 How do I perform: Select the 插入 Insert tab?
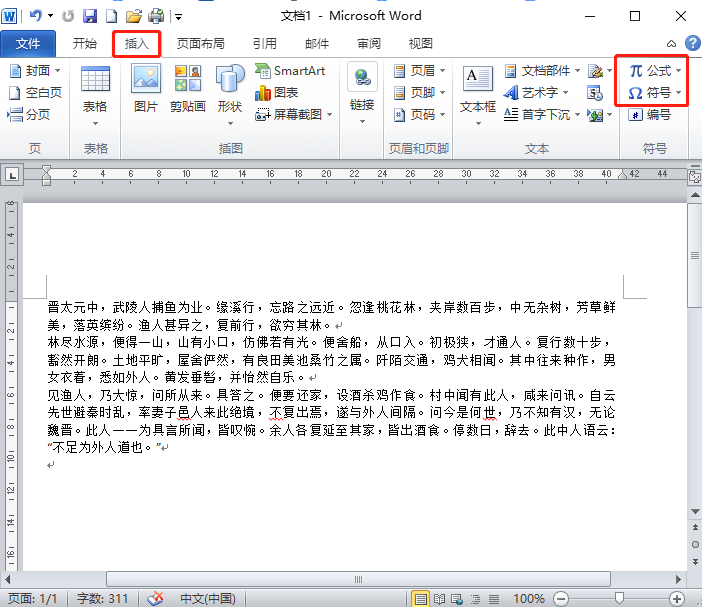pos(136,44)
